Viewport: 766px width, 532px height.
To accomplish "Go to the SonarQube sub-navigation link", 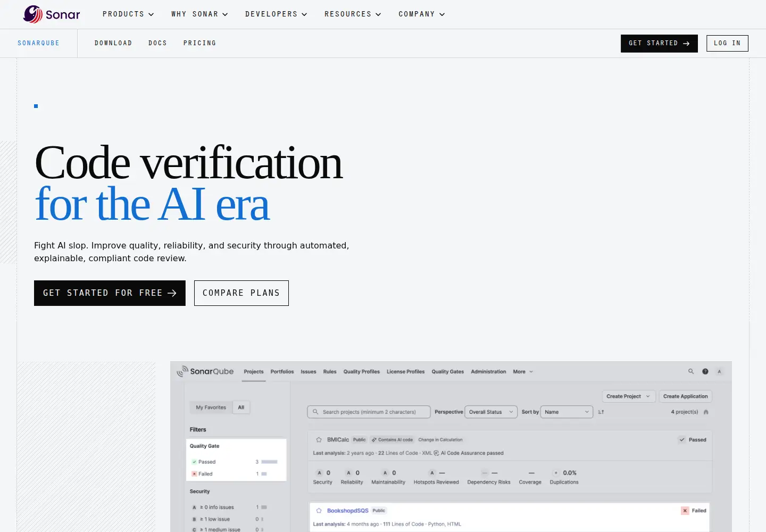I will (38, 43).
